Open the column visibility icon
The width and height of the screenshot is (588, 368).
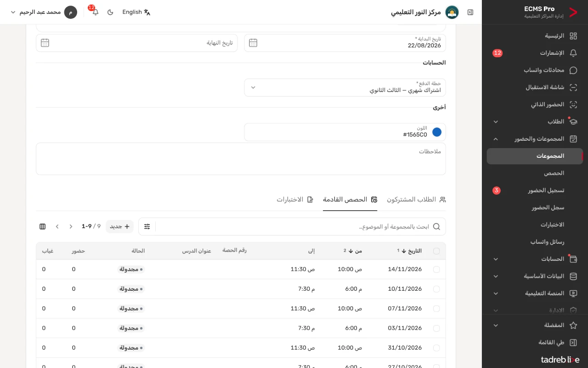coord(43,226)
